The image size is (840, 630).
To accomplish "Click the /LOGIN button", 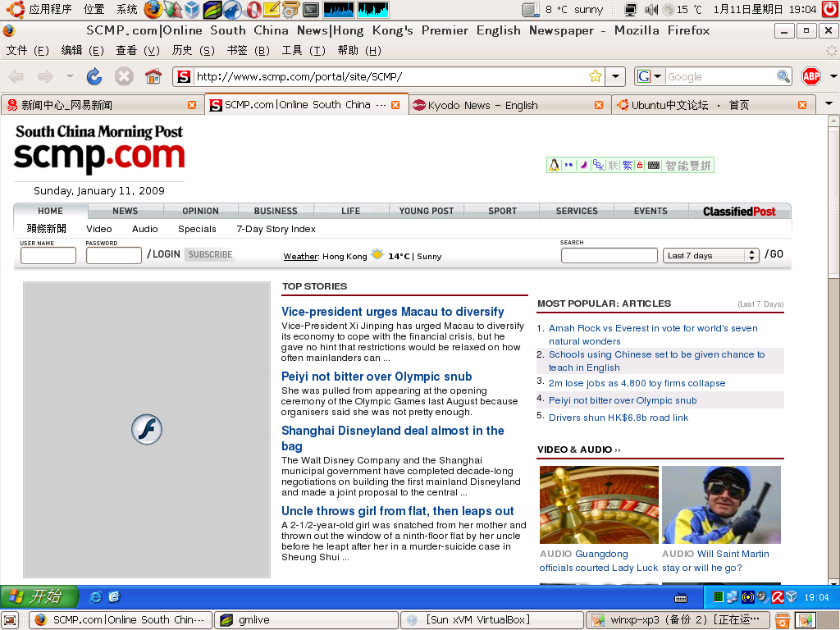I will coord(163,254).
